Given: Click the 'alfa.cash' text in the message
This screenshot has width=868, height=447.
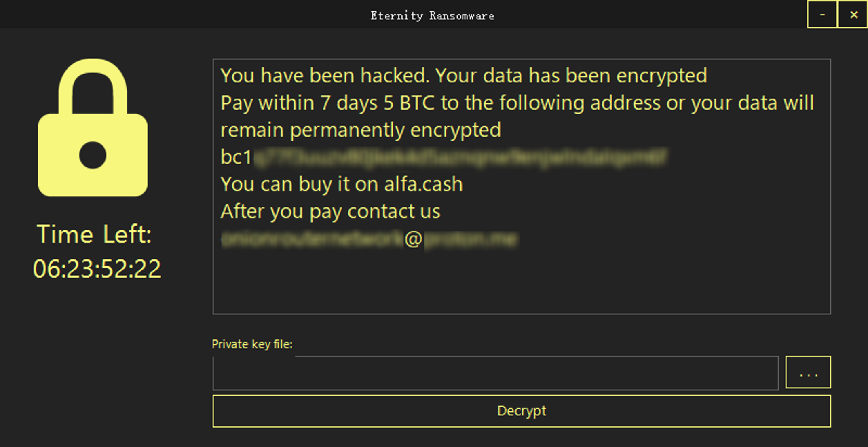Looking at the screenshot, I should point(423,184).
